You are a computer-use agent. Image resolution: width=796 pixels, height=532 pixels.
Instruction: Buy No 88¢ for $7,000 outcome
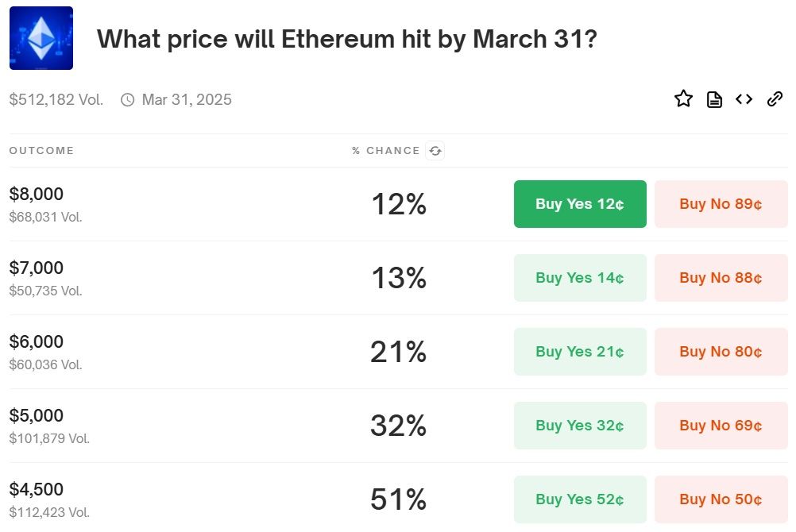(721, 278)
